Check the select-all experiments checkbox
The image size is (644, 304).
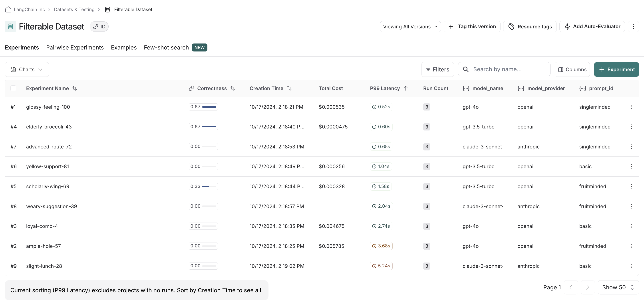click(x=14, y=88)
